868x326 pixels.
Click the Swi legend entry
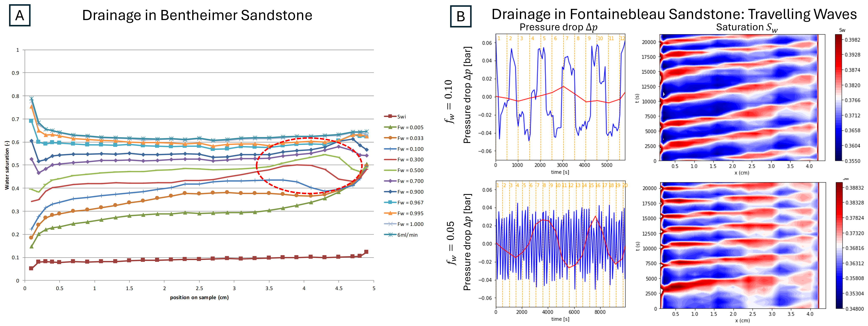[401, 116]
